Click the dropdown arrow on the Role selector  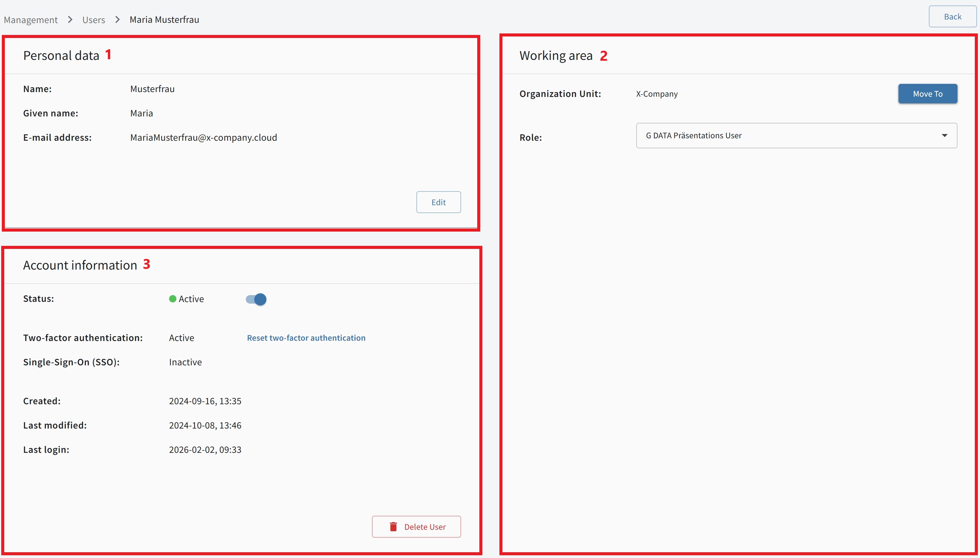[945, 135]
